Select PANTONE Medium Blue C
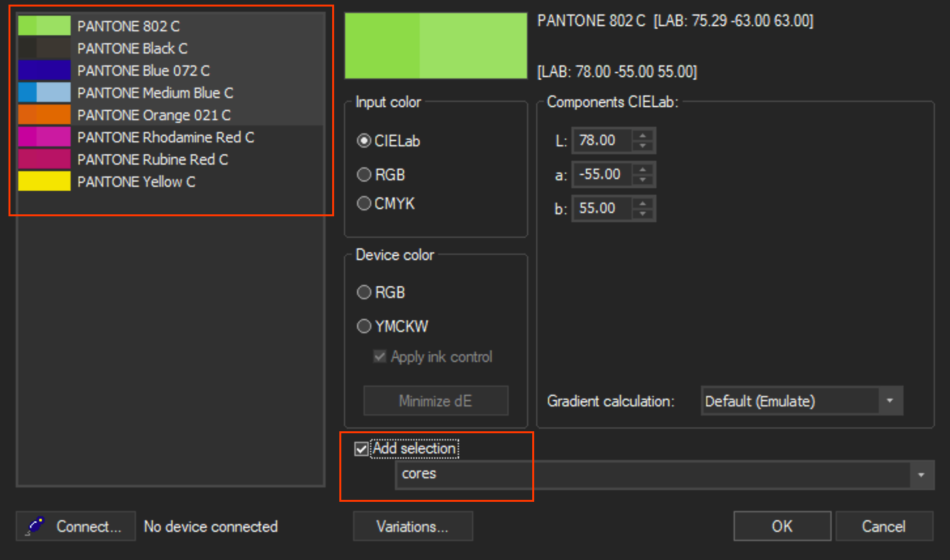Image resolution: width=950 pixels, height=560 pixels. (x=171, y=93)
